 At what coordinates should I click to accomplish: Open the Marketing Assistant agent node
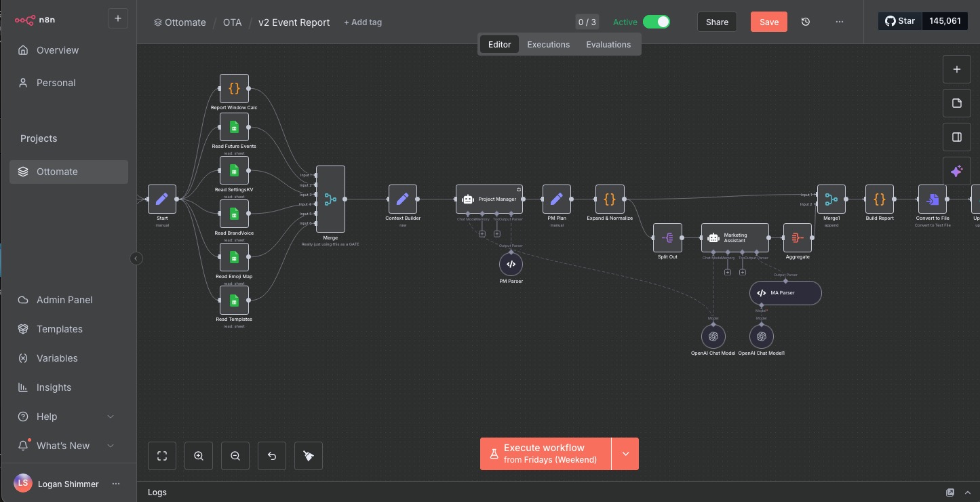(734, 237)
